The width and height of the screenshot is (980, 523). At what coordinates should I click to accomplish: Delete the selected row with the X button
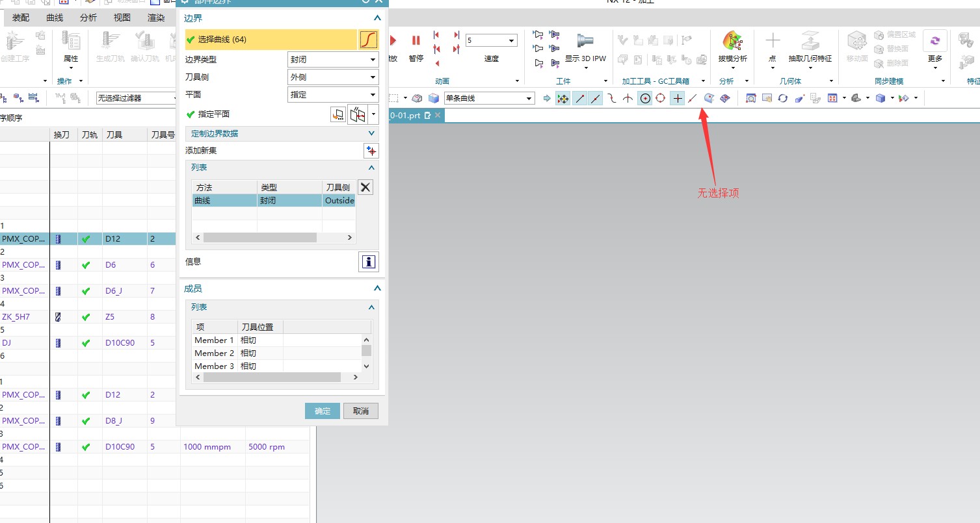366,187
